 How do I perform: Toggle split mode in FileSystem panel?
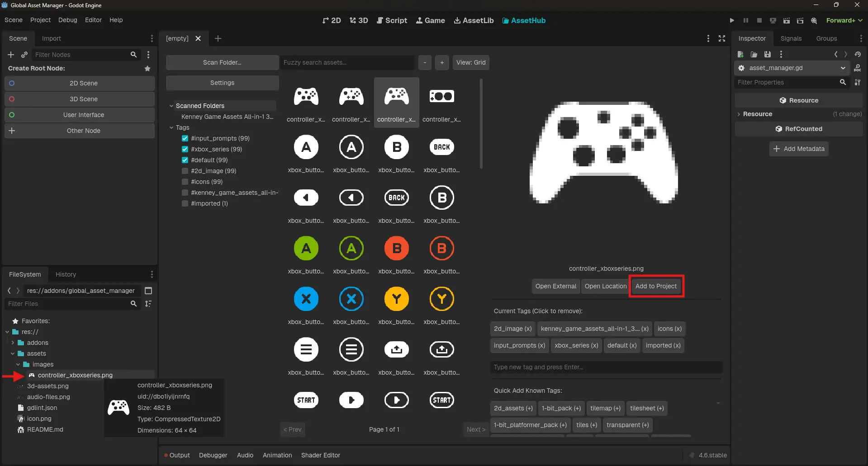tap(148, 291)
